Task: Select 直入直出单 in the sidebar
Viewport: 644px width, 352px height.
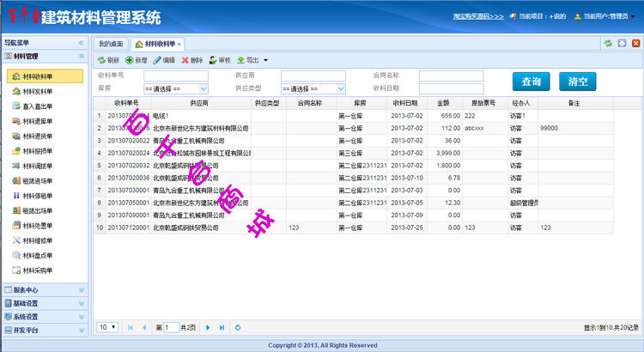Action: tap(38, 106)
